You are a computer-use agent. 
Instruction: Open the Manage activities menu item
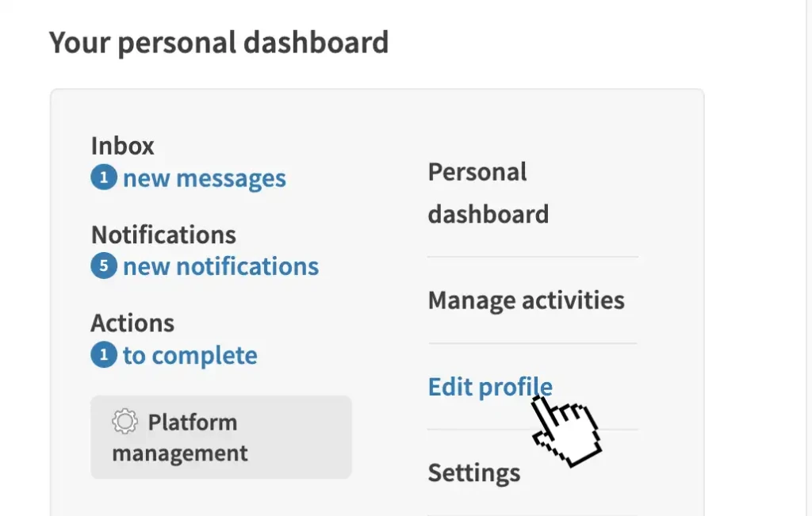click(x=526, y=300)
